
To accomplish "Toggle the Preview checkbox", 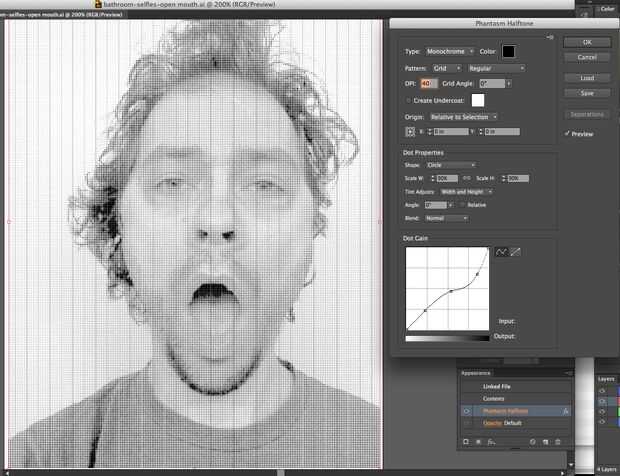I will 567,134.
